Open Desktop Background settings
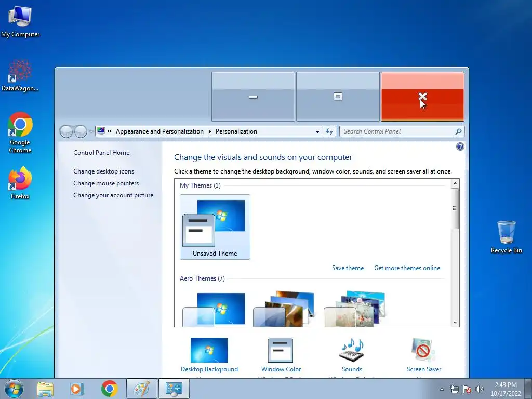 [209, 355]
